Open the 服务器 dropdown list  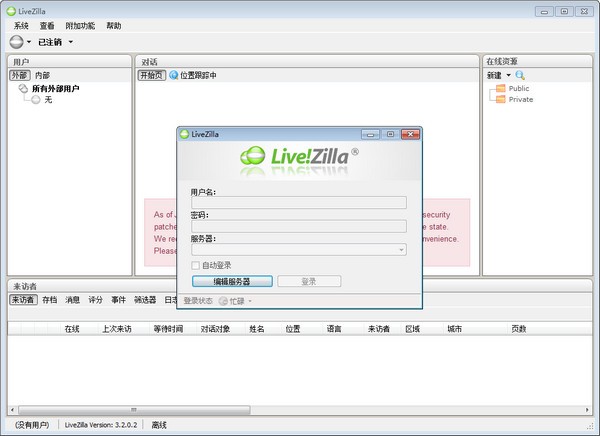pos(401,249)
